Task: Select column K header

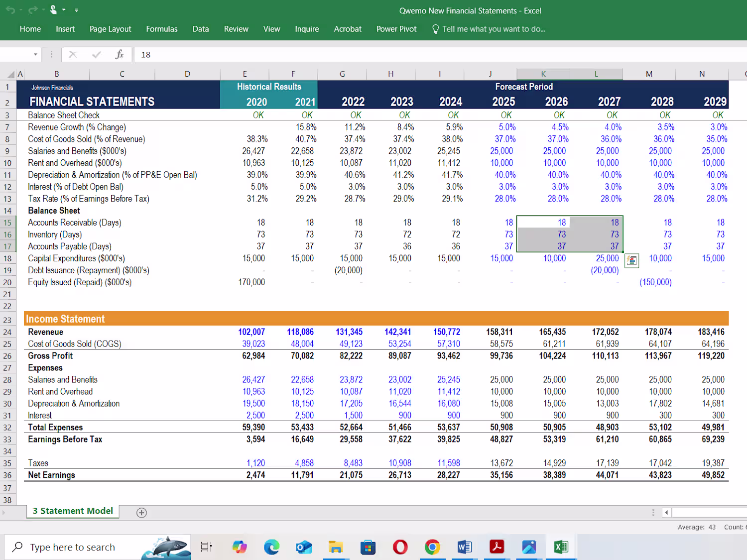Action: tap(543, 74)
